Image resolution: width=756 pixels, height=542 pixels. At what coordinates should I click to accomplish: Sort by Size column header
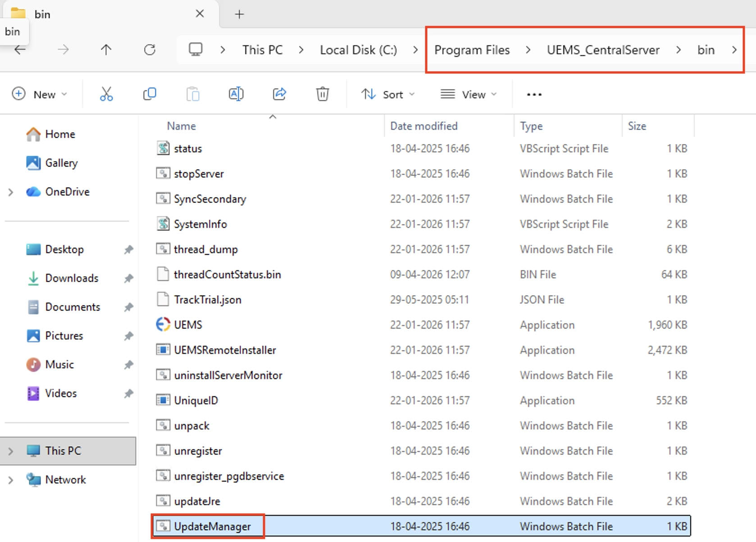tap(637, 126)
